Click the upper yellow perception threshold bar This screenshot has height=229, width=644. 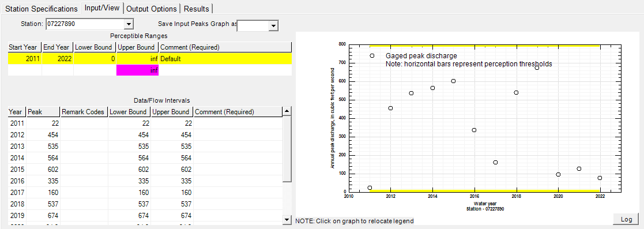pos(485,45)
